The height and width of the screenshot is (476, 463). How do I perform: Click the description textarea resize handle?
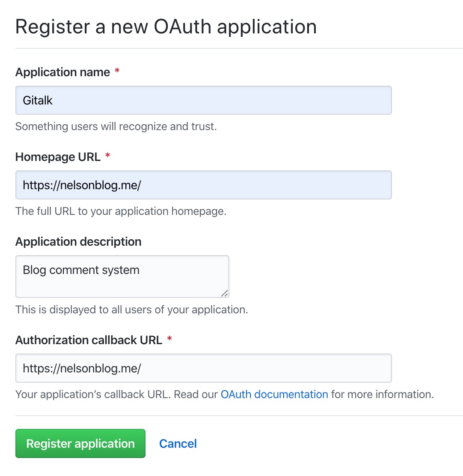click(x=225, y=293)
